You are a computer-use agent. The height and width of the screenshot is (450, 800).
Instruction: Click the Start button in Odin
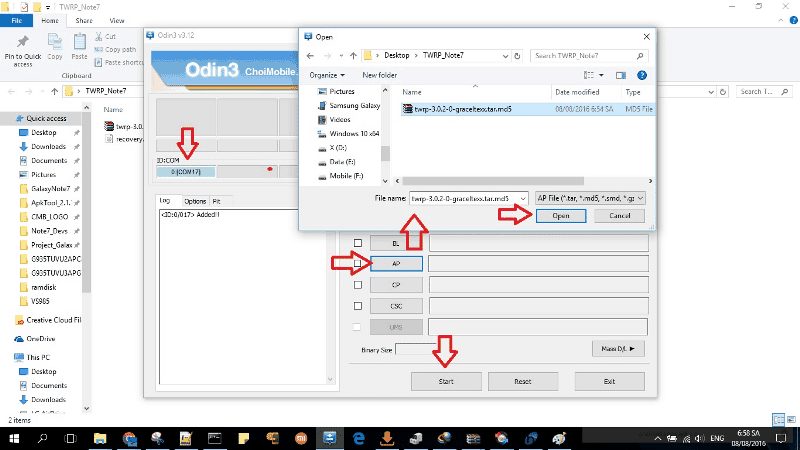[x=446, y=381]
